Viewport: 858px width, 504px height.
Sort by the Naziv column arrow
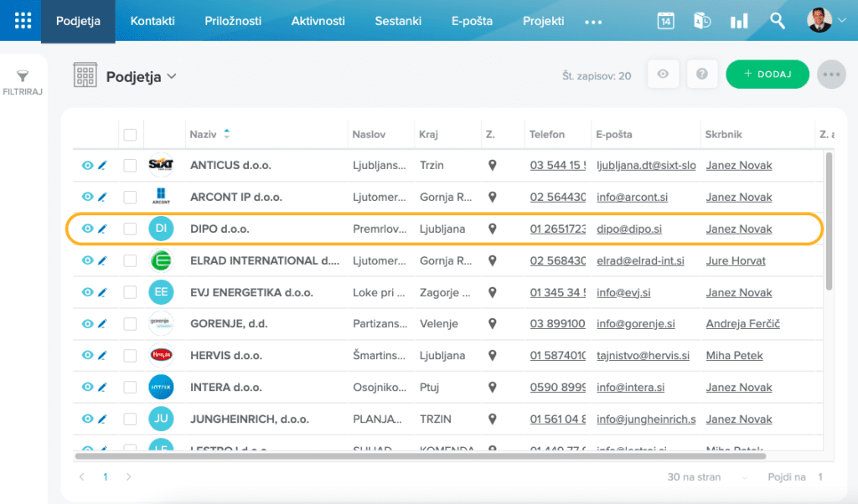[226, 134]
